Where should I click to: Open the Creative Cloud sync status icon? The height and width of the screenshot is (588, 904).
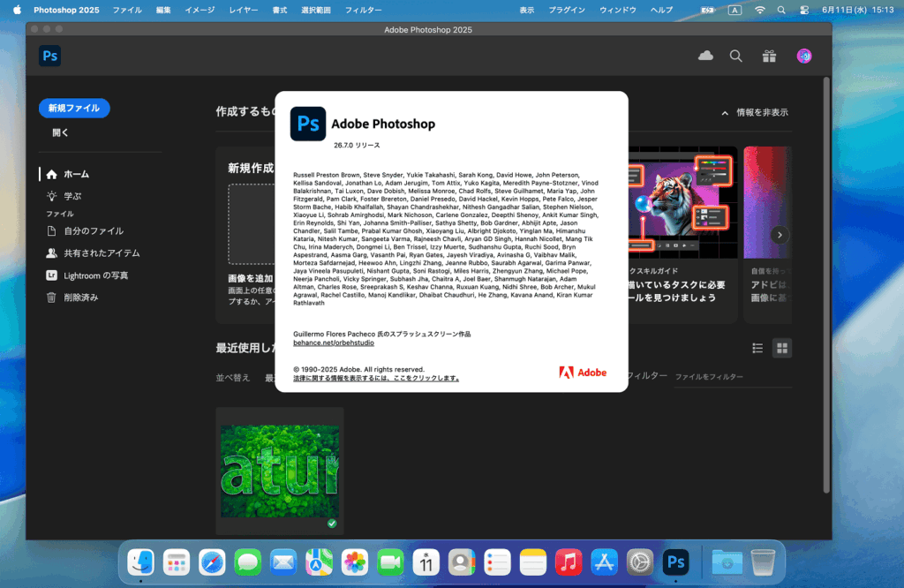(x=705, y=56)
